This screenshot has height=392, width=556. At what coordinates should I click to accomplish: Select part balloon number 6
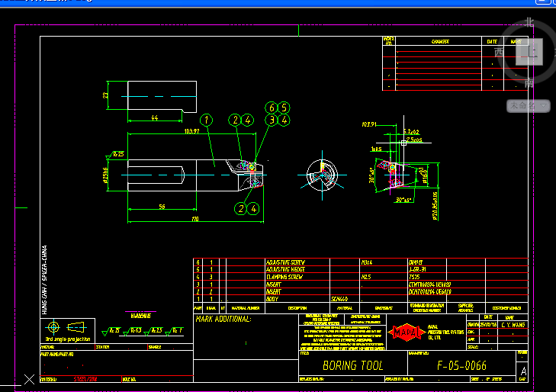[272, 108]
